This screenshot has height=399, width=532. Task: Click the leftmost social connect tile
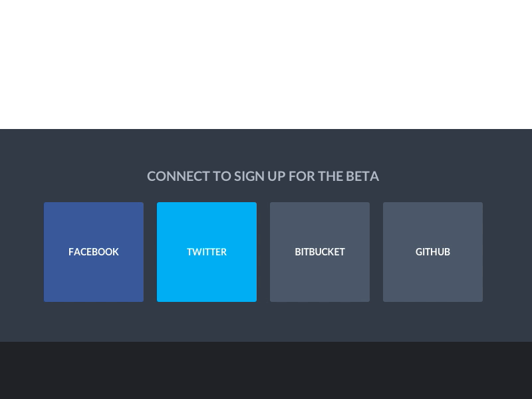coord(94,252)
